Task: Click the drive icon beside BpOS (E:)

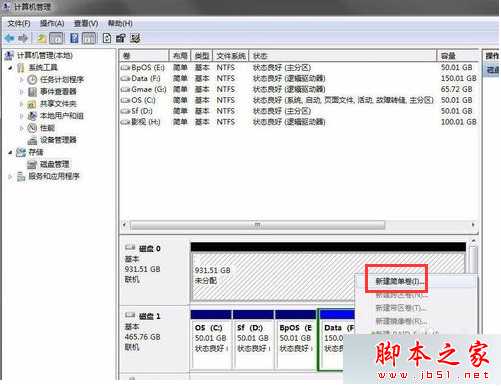Action: (125, 68)
